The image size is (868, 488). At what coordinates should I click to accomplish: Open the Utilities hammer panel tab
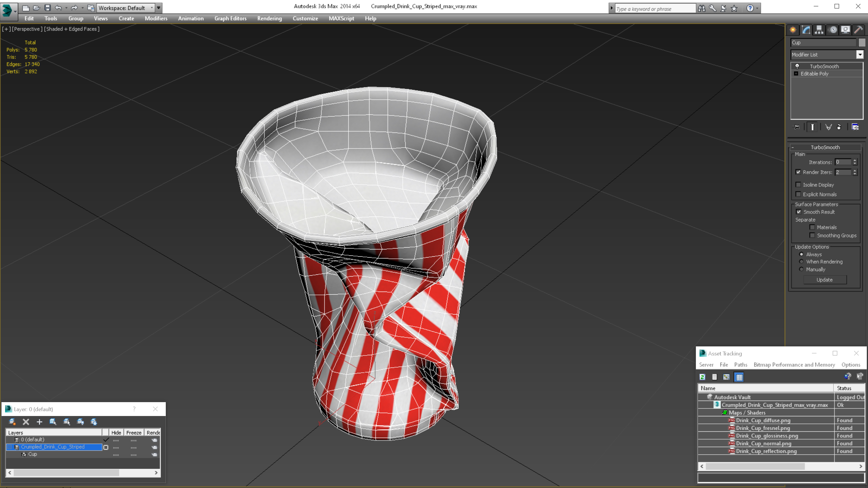(858, 30)
